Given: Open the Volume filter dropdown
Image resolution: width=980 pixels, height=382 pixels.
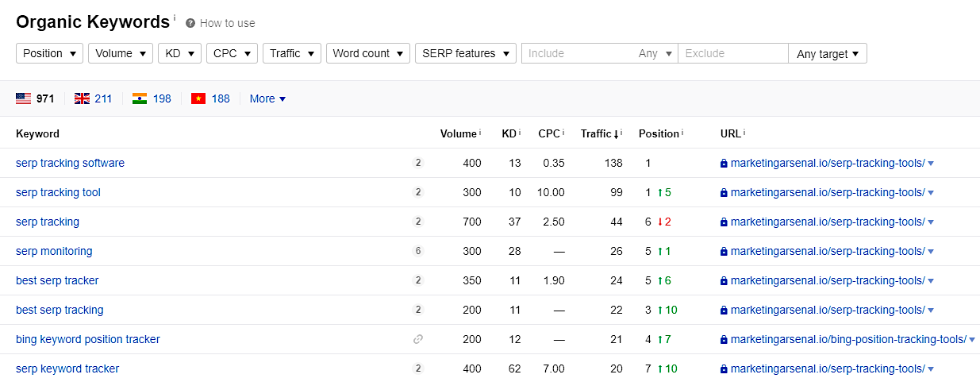Looking at the screenshot, I should click(121, 53).
